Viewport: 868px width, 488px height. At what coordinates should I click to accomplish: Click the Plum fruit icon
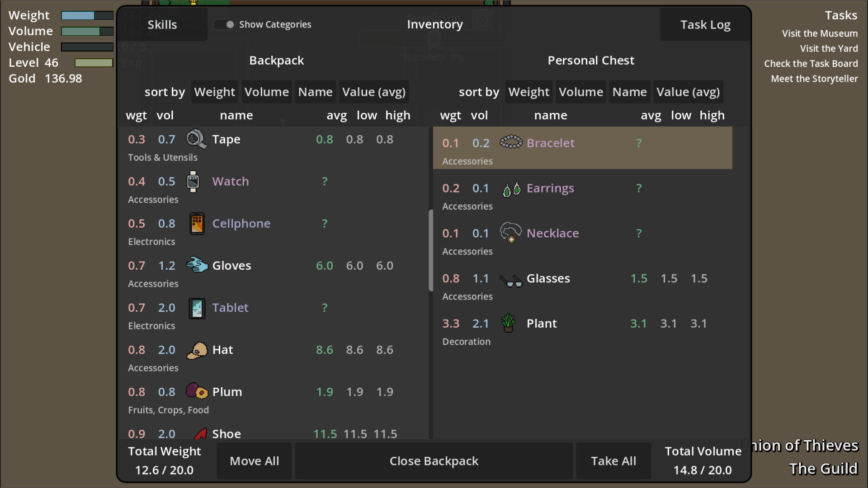(x=196, y=392)
